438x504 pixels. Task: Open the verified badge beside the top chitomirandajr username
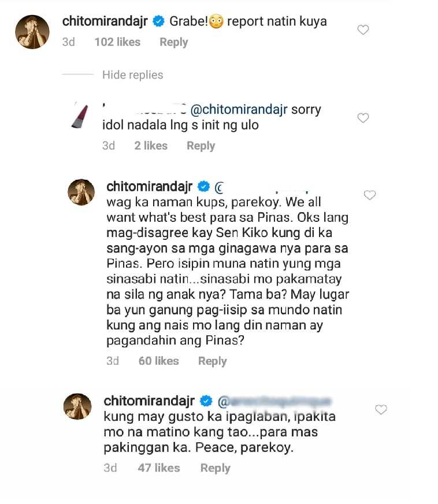[158, 21]
